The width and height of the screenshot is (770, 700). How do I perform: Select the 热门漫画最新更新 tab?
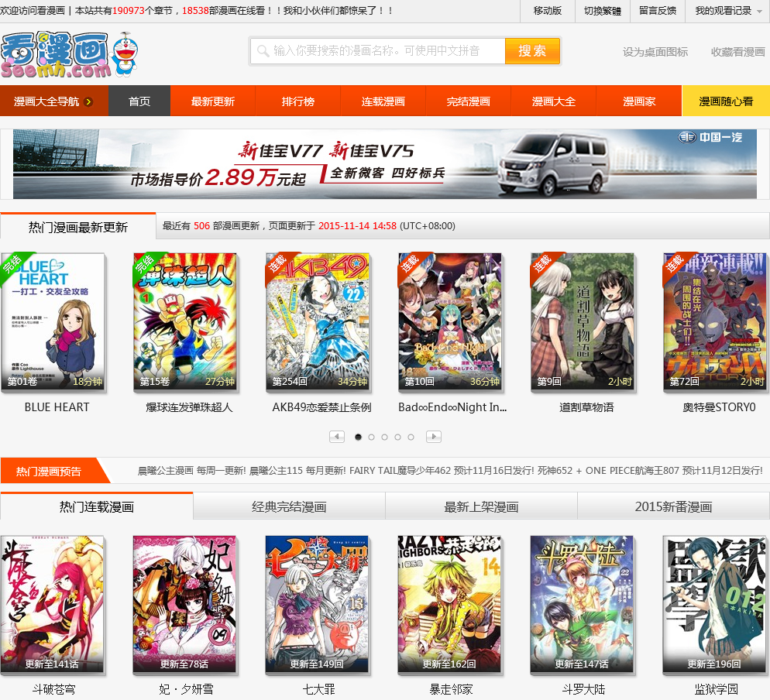click(x=78, y=227)
